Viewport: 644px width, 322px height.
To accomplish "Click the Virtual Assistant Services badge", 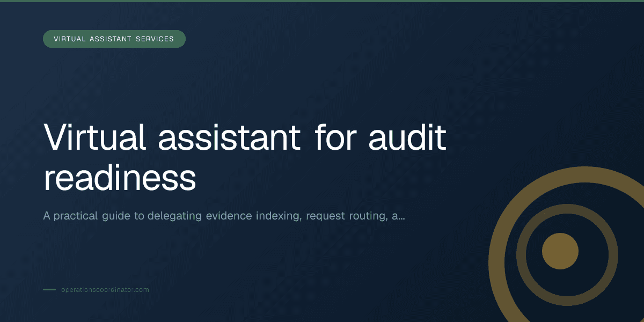I will pos(114,39).
